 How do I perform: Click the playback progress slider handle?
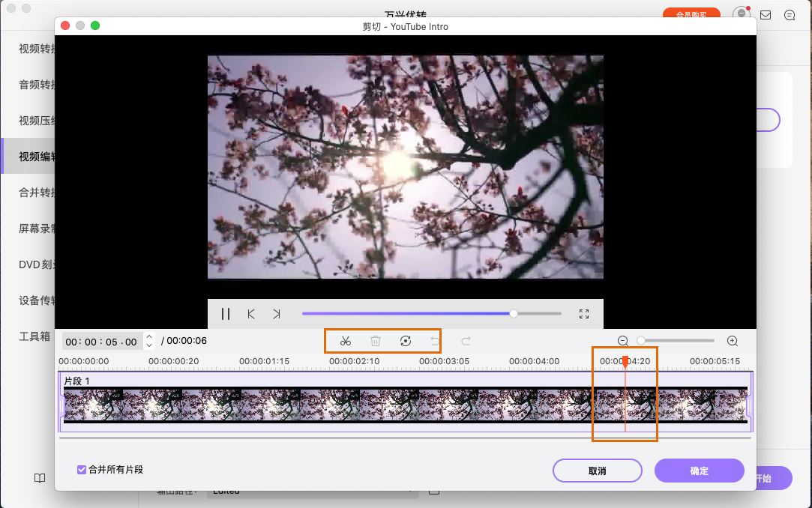coord(514,314)
